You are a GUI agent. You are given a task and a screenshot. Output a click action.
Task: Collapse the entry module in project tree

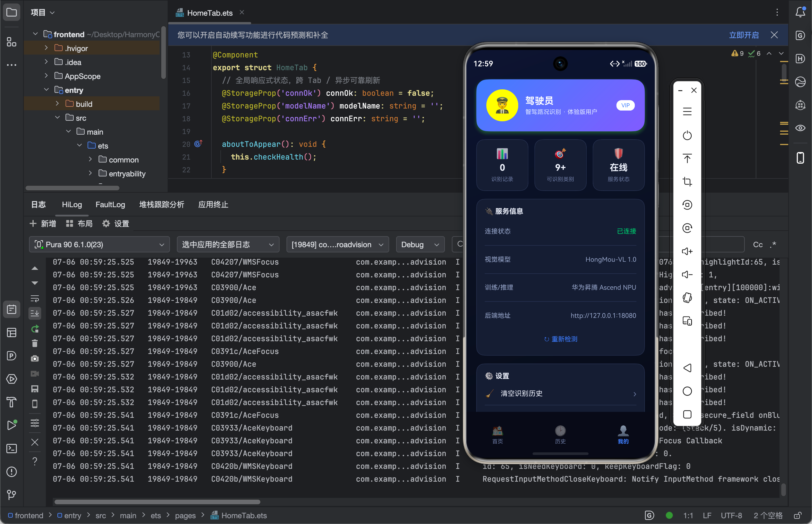tap(46, 90)
